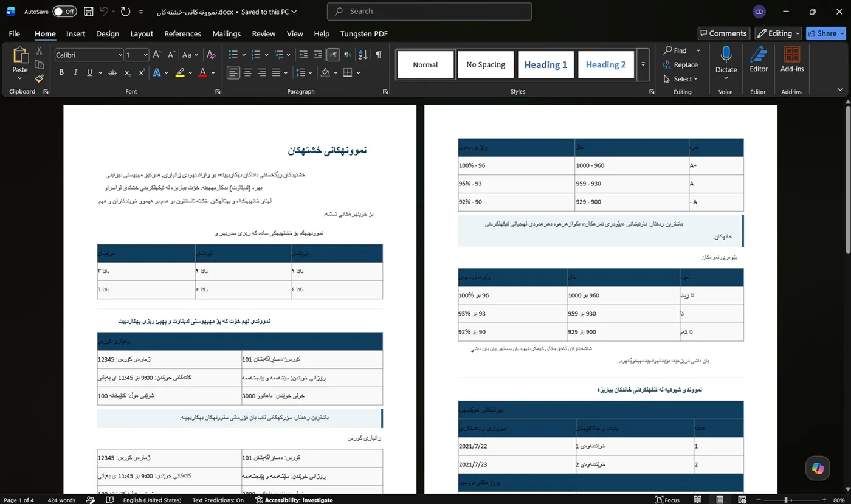Toggle justify paragraph alignment
Screen dimensions: 851x504
click(x=276, y=72)
